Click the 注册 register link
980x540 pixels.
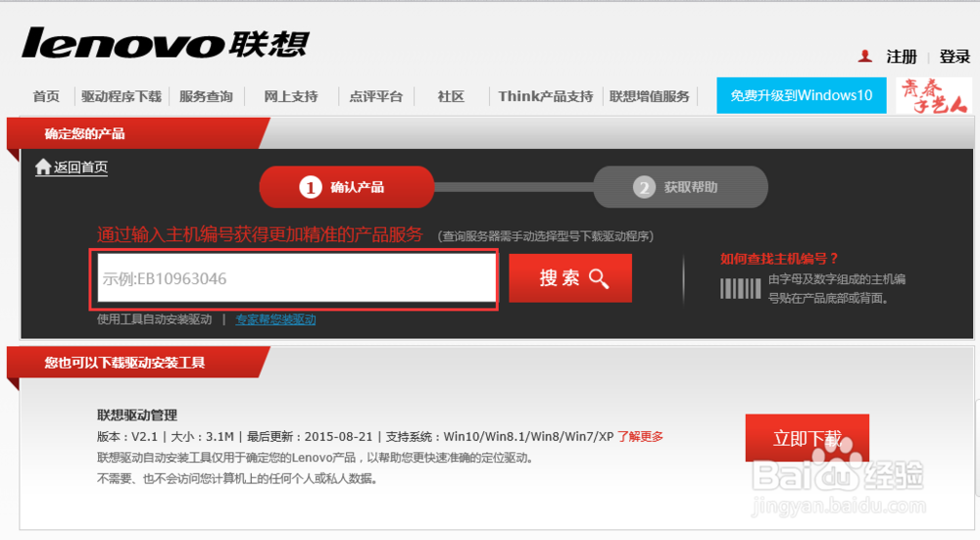902,57
